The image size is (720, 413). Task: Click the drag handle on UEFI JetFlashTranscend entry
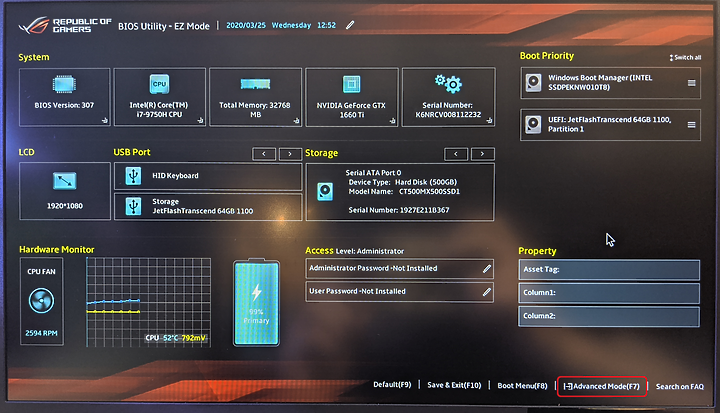(692, 125)
